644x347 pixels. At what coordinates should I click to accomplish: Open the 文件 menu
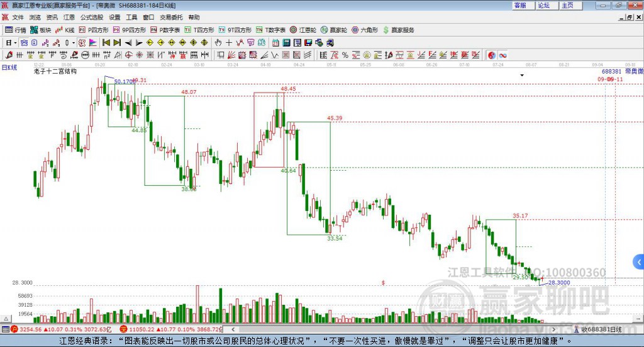pos(18,17)
